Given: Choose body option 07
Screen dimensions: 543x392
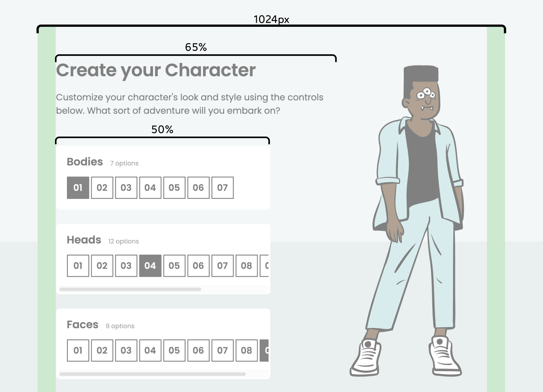Looking at the screenshot, I should click(222, 188).
